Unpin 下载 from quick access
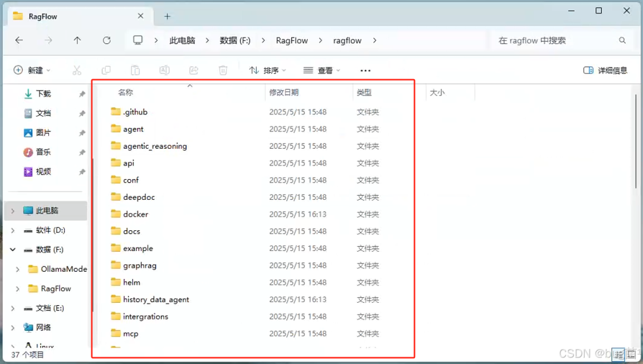The image size is (643, 364). click(82, 94)
